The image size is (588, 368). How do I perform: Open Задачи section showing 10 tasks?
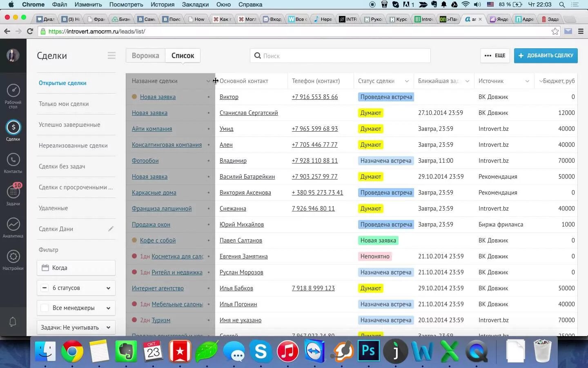[x=13, y=193]
